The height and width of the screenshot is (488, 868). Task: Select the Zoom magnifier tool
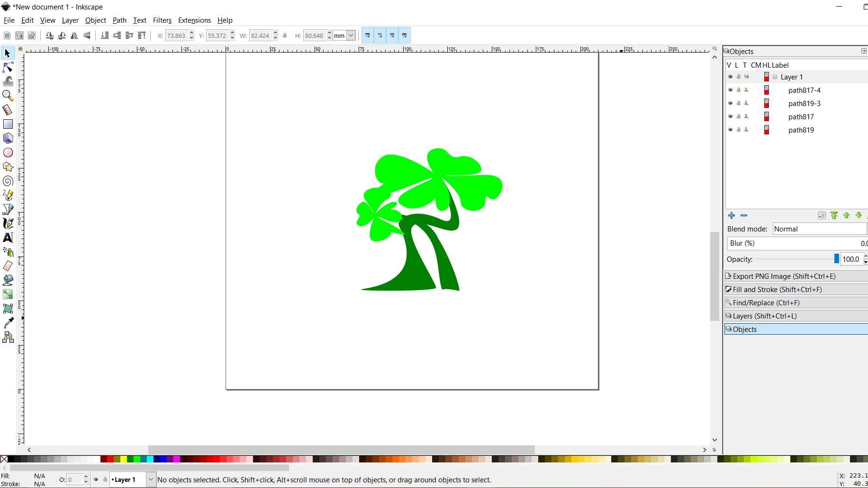point(8,96)
